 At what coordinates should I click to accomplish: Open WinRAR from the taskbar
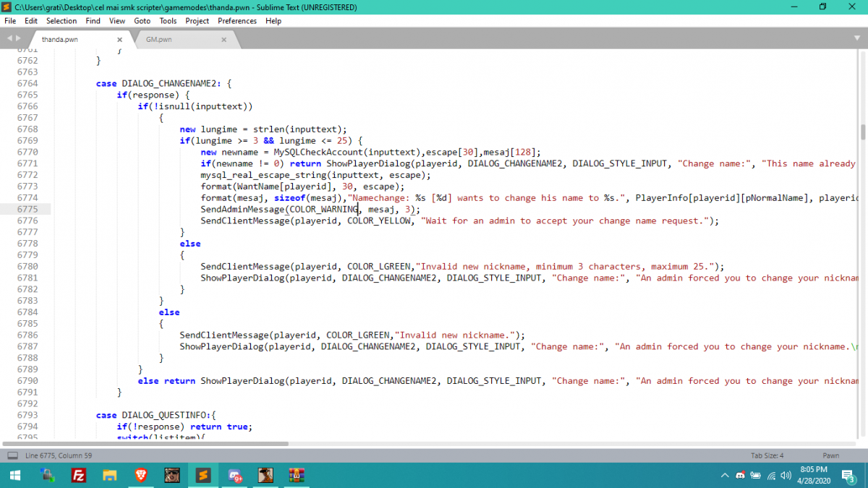tap(297, 475)
